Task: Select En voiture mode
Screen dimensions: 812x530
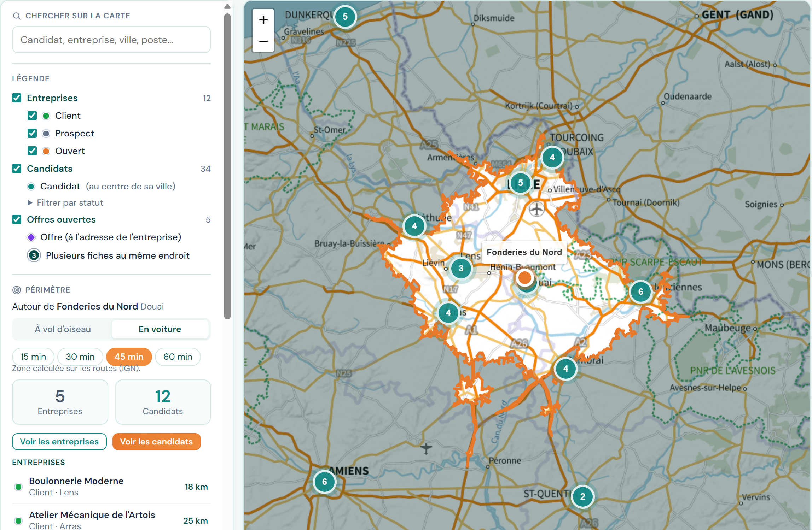Action: point(160,329)
